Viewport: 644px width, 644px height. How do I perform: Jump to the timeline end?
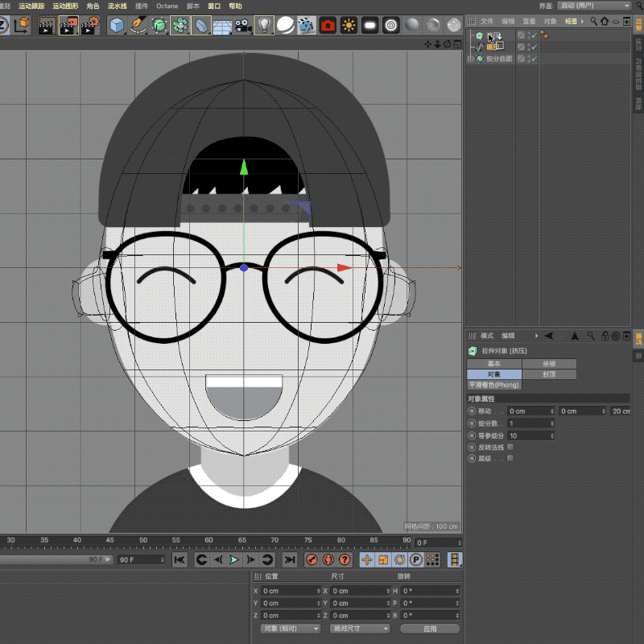coord(289,559)
